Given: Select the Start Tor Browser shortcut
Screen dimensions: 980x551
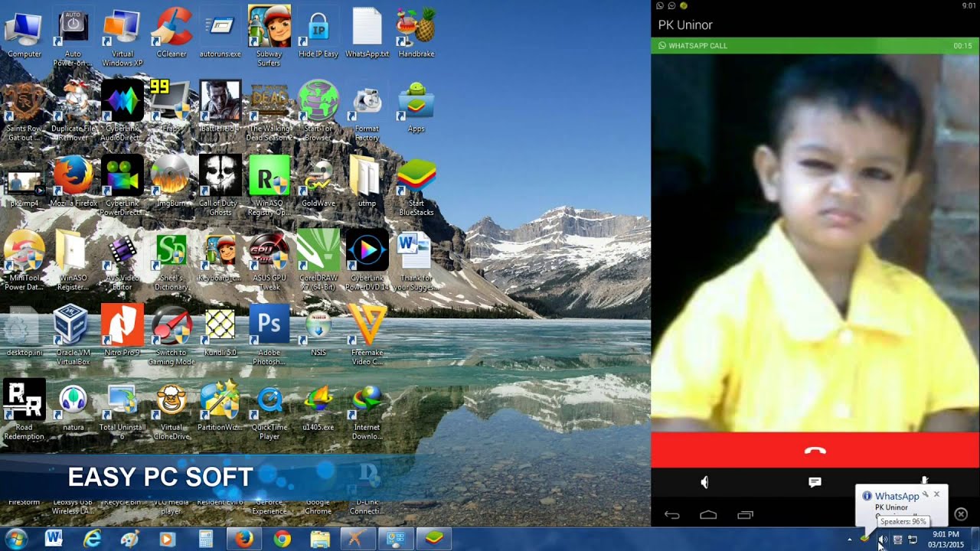Looking at the screenshot, I should coord(318,111).
